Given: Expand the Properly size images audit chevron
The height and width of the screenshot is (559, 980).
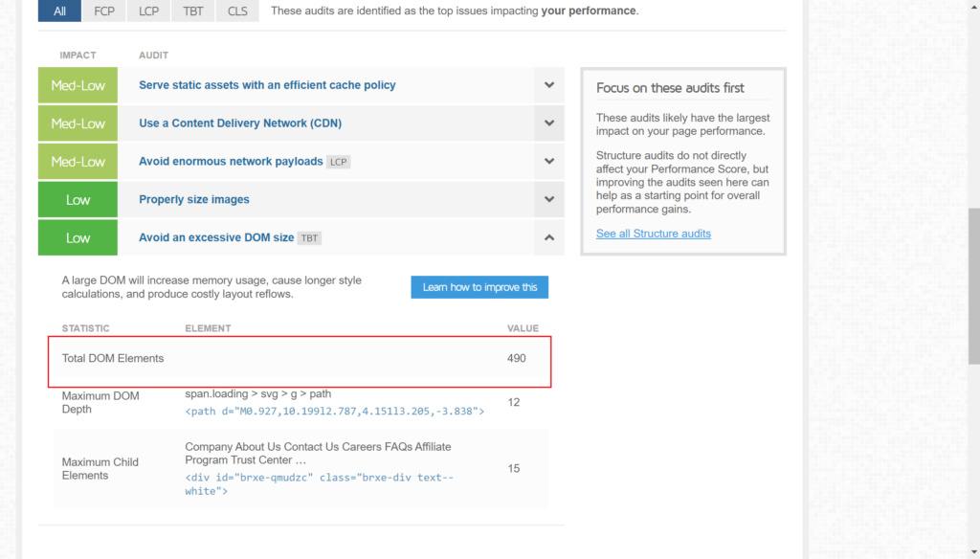Looking at the screenshot, I should [549, 199].
